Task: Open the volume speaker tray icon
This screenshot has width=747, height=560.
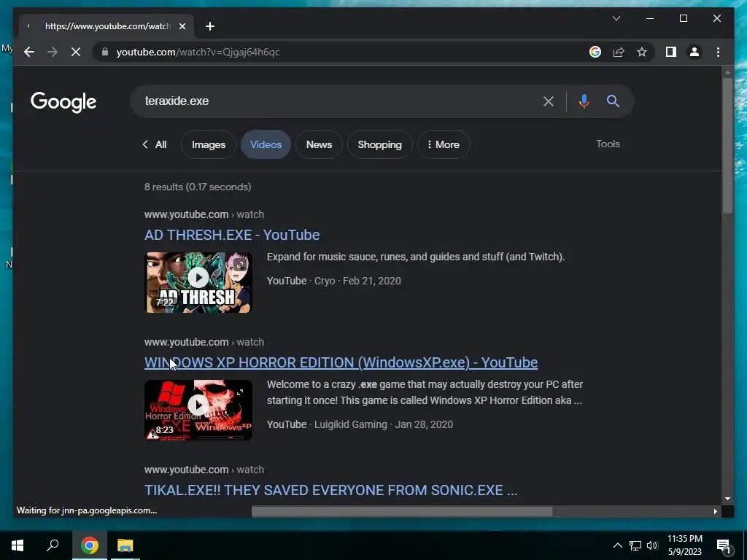Action: [x=652, y=545]
